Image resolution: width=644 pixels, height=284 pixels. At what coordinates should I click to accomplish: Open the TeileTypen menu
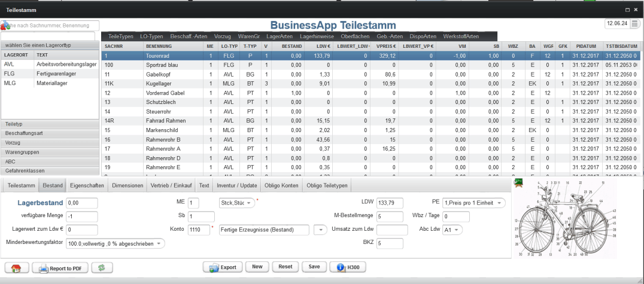[121, 36]
